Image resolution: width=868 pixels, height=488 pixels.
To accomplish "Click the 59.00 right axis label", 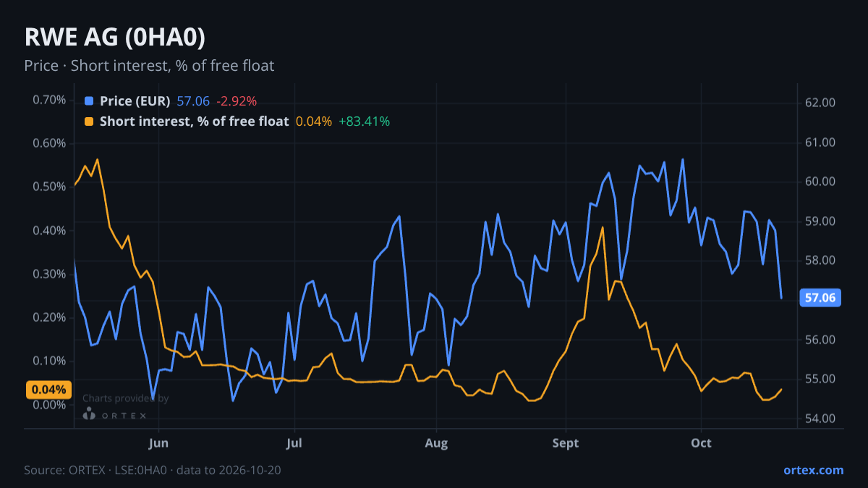I will click(820, 221).
